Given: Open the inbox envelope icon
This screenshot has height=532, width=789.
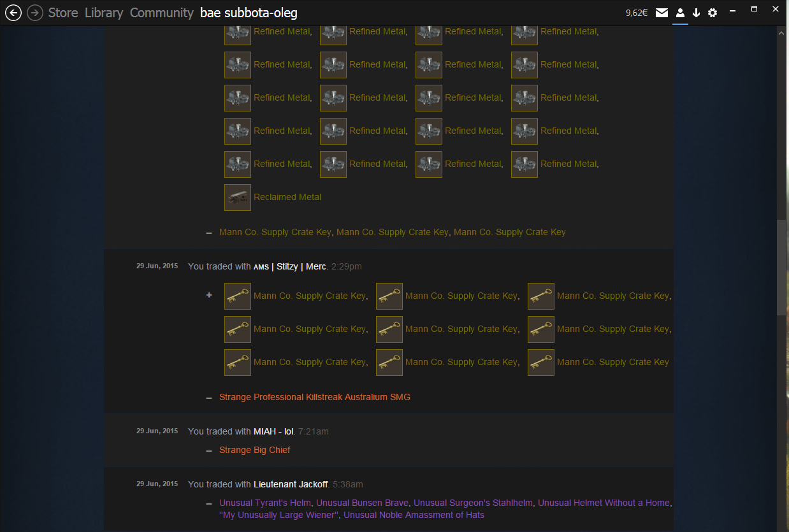Looking at the screenshot, I should pos(662,13).
